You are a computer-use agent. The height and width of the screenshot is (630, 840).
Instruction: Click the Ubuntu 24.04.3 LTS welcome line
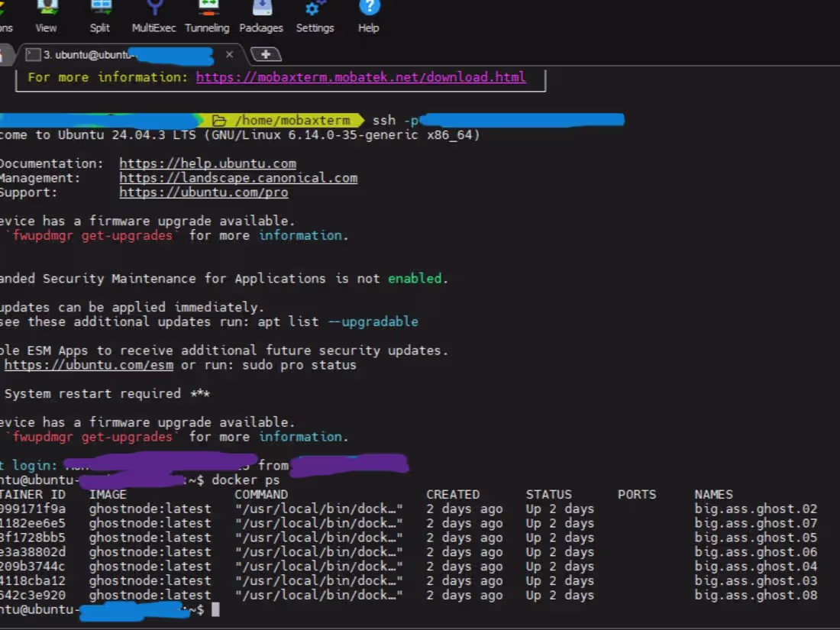click(240, 135)
